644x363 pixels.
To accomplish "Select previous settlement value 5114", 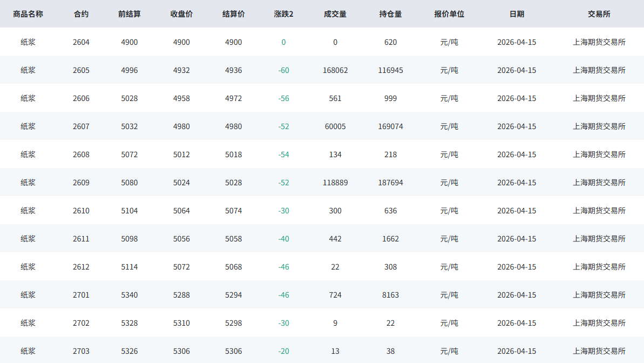I will coord(130,267).
